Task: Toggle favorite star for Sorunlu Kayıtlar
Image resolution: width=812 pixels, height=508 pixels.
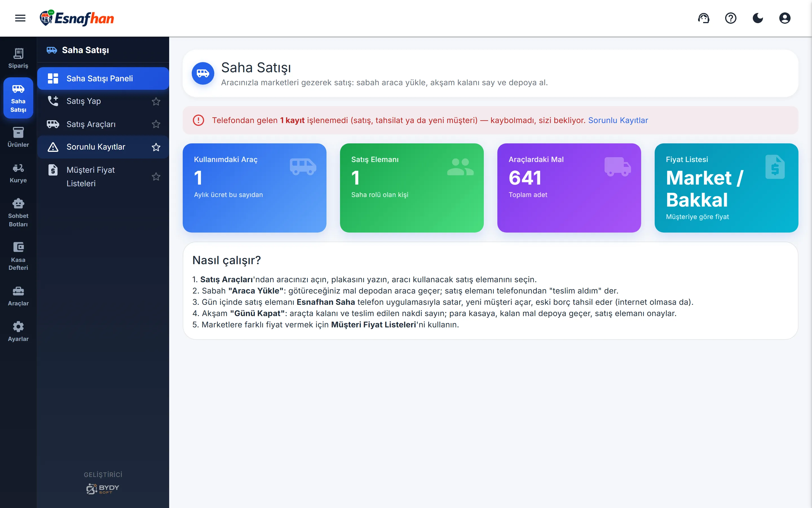Action: (x=156, y=147)
